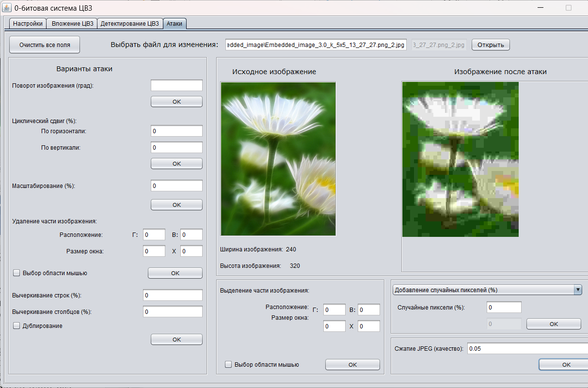Click the first Размер окна field in removal section
Screen dimensions: 588x388
tap(154, 251)
